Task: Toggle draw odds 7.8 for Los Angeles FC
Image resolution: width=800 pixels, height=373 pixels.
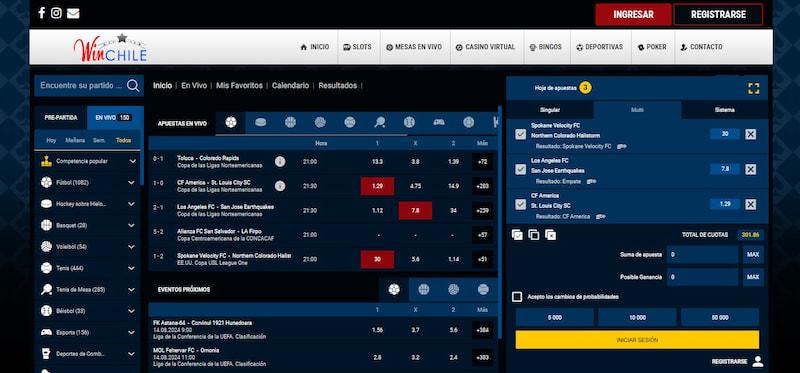Action: (415, 211)
